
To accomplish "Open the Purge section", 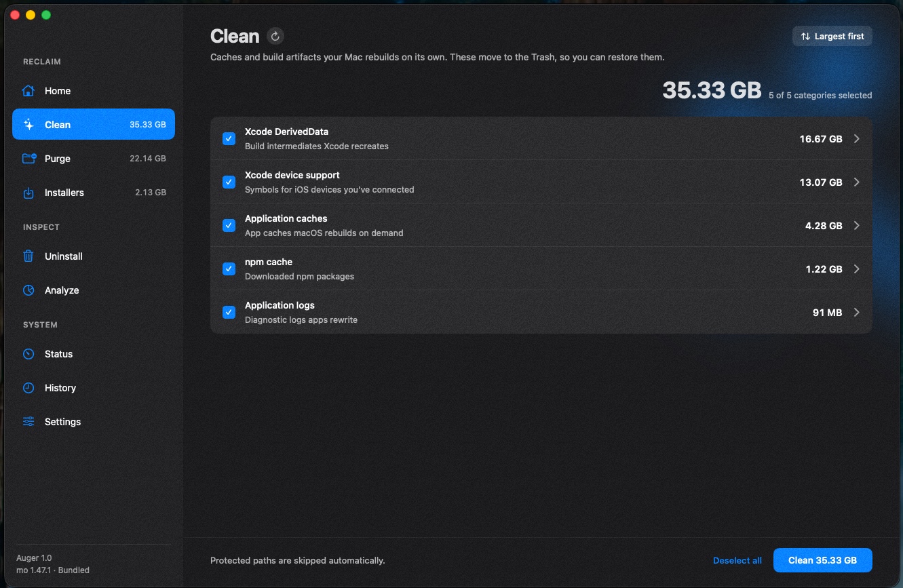I will click(94, 159).
